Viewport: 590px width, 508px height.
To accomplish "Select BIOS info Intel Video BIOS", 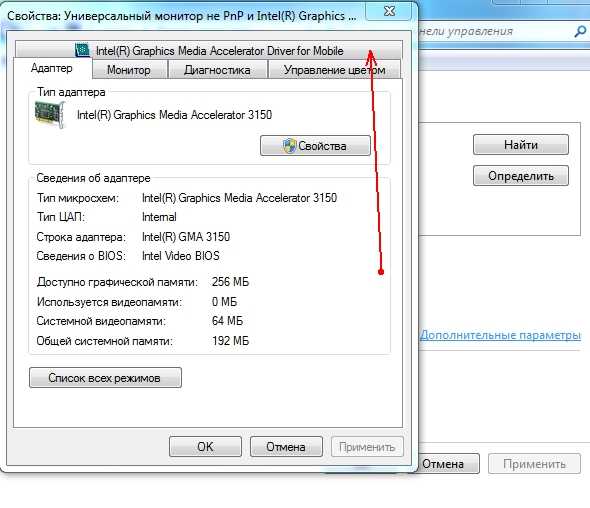I will [x=181, y=256].
